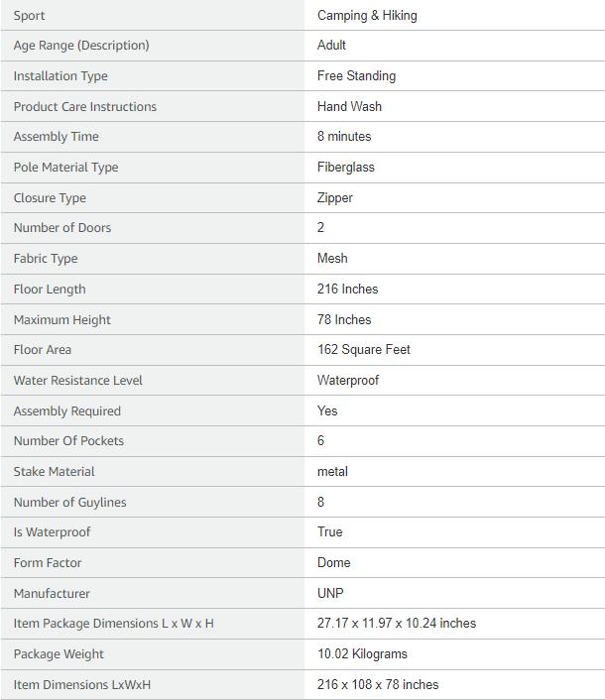Click the '10.02 Kilograms' package weight value
605x700 pixels.
coord(362,653)
